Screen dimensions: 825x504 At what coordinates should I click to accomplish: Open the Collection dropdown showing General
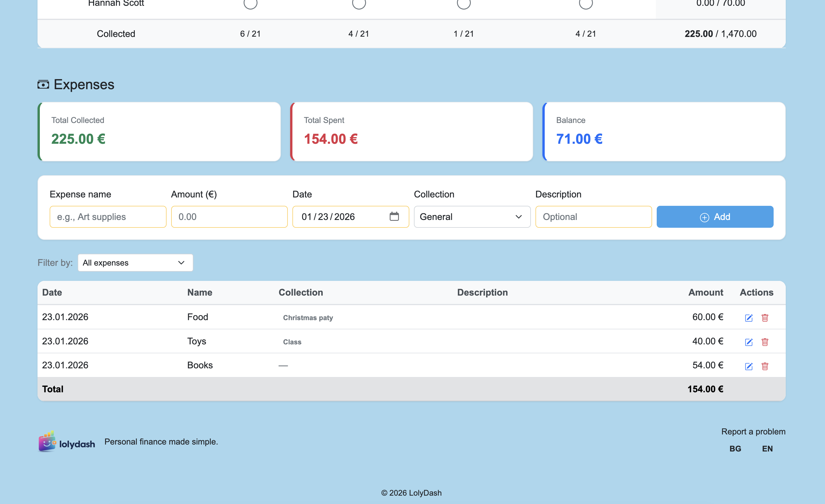pos(472,217)
